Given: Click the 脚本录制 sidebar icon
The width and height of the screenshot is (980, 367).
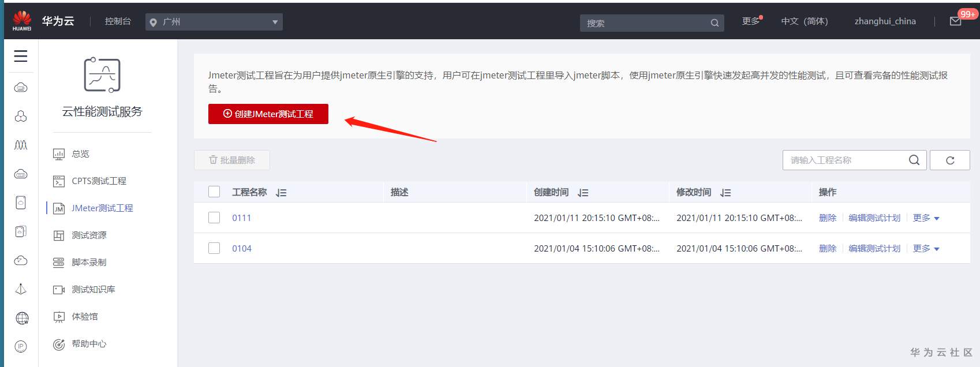Looking at the screenshot, I should (58, 263).
